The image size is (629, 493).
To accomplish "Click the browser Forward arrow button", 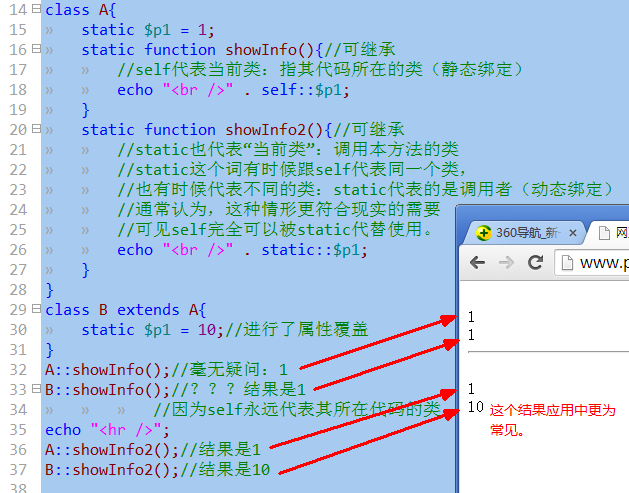I will click(x=506, y=263).
